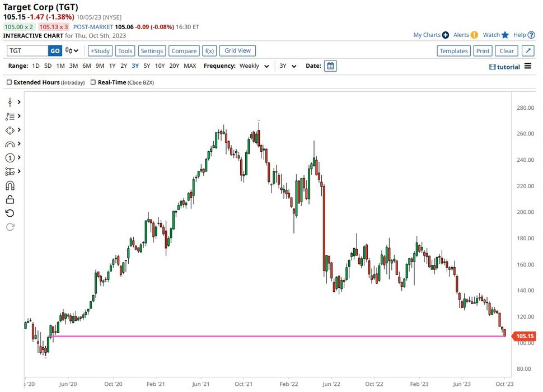Open the Weekly frequency dropdown
543x392 pixels.
coord(254,66)
